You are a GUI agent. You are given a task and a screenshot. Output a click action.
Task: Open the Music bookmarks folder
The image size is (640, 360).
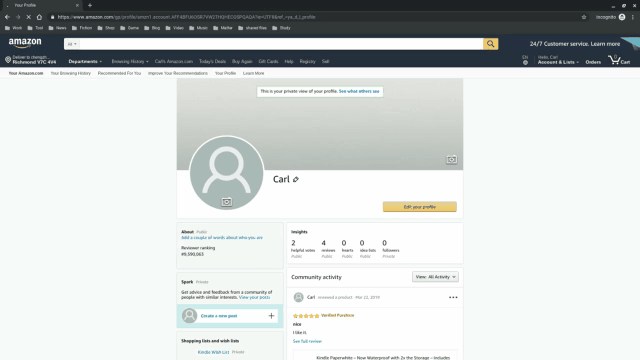click(198, 28)
